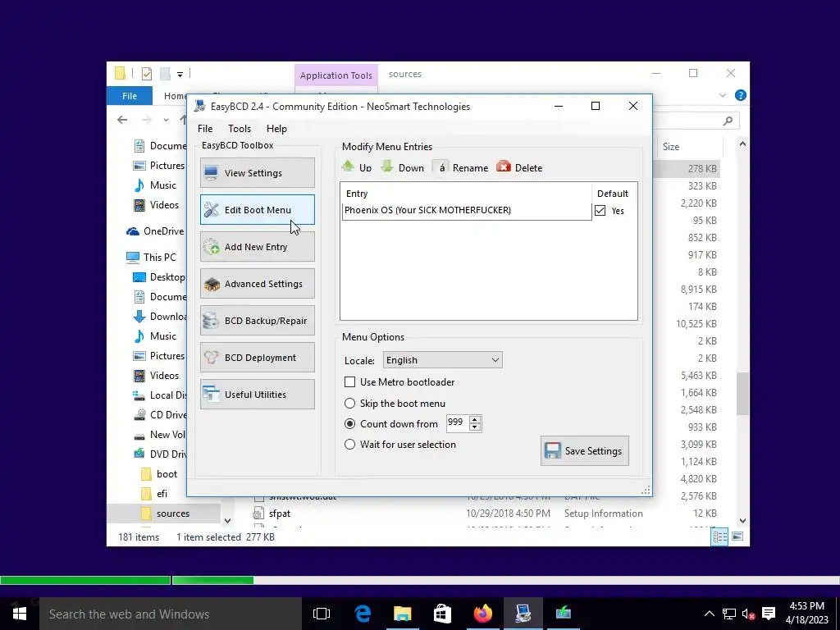Open View Settings in EasyBCD toolbox
Image resolution: width=840 pixels, height=630 pixels.
(x=257, y=172)
